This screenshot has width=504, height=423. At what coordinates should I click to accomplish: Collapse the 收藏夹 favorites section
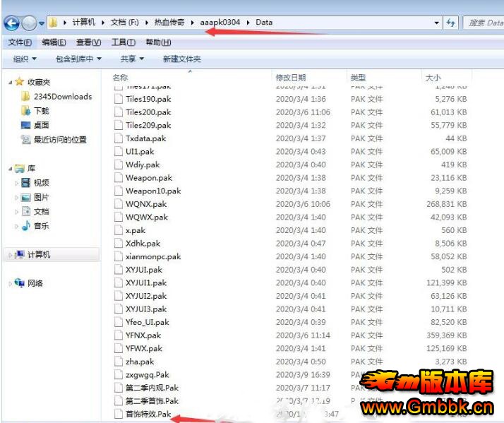(10, 83)
